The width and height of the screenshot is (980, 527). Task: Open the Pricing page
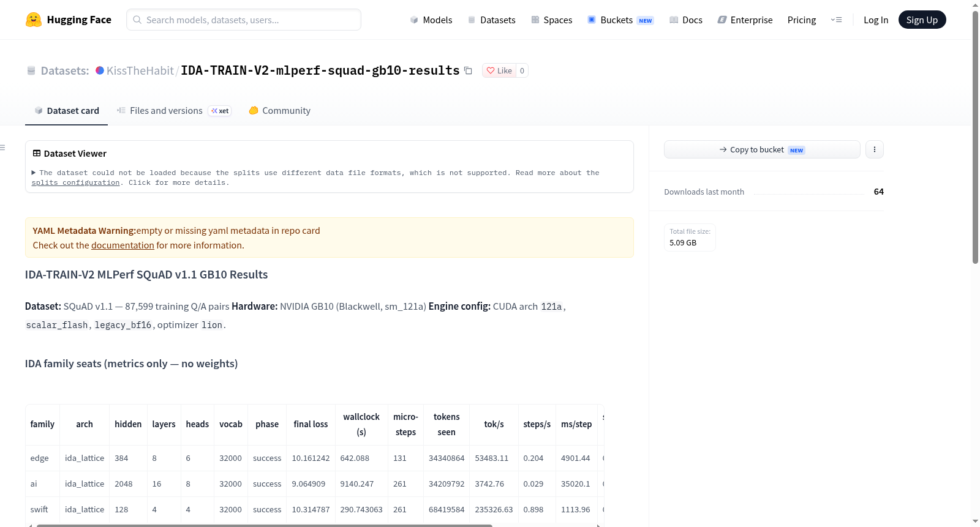802,20
